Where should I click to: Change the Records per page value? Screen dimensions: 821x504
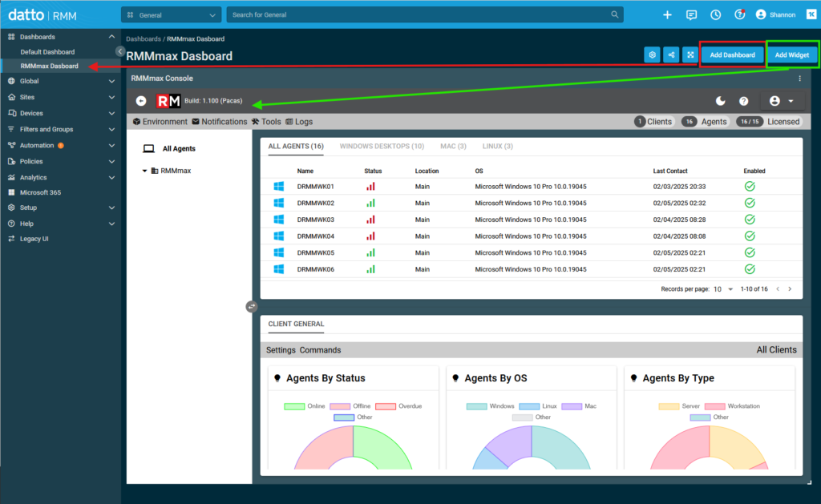(720, 290)
